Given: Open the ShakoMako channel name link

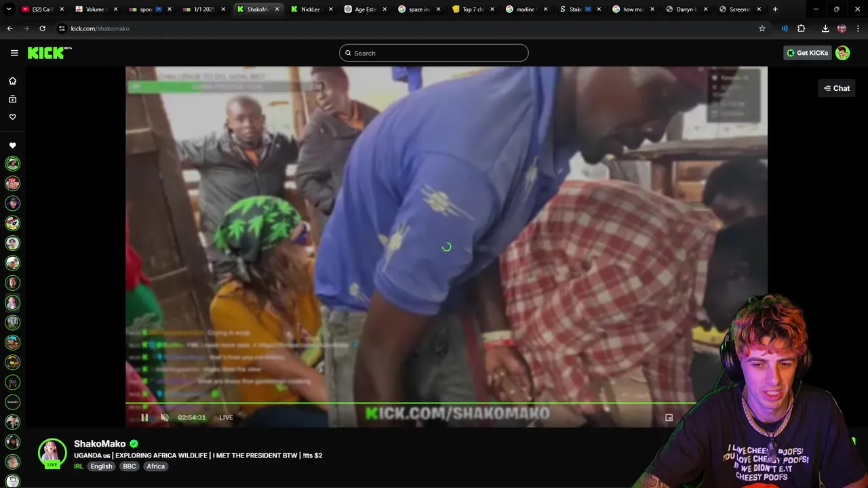Looking at the screenshot, I should [x=100, y=444].
